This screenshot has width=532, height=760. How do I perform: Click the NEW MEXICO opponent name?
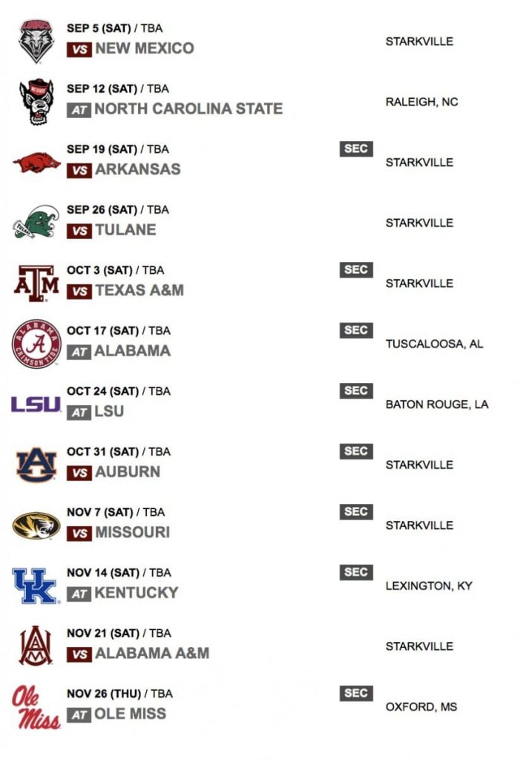pyautogui.click(x=145, y=48)
